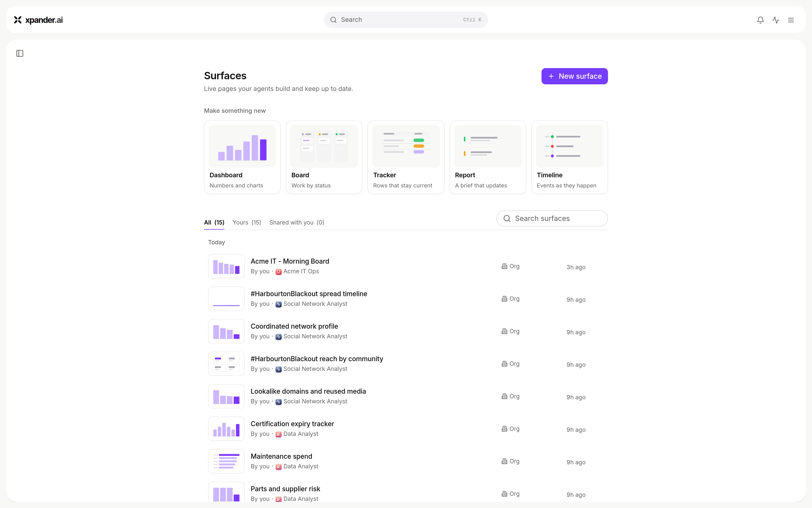Open Certification expiry tracker title

coord(292,424)
